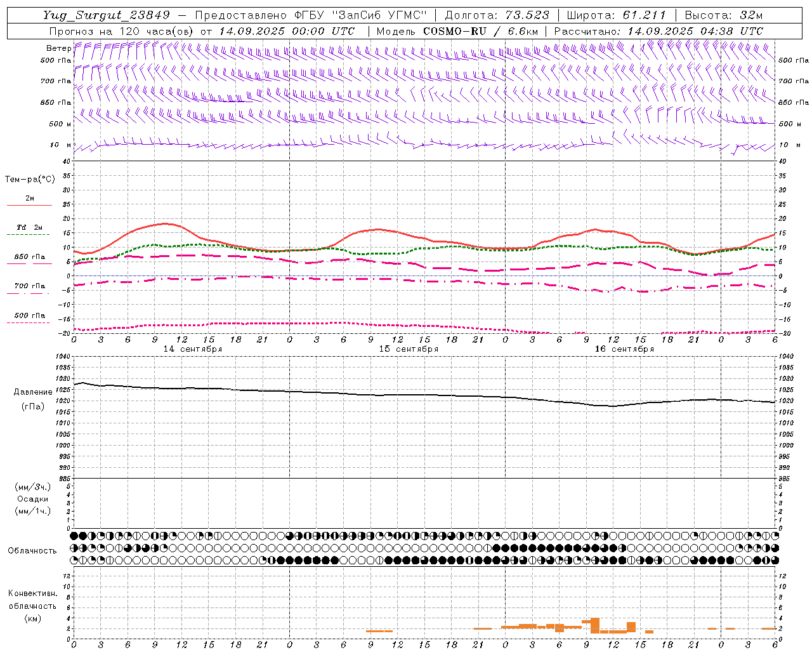Click the Конвективн. label text
812x650 pixels.
[x=33, y=594]
